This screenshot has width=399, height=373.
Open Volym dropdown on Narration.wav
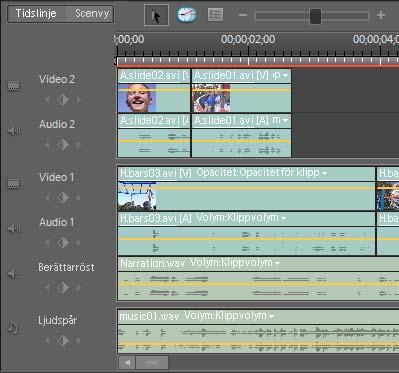coord(277,264)
